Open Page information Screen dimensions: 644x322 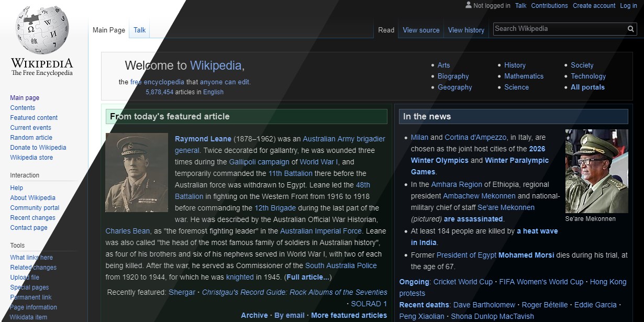(x=34, y=307)
